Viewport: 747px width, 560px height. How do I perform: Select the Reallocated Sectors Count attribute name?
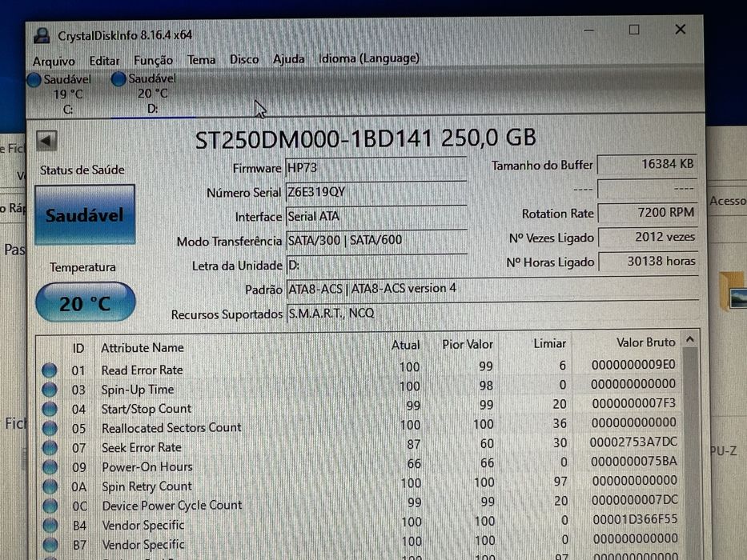pyautogui.click(x=171, y=428)
